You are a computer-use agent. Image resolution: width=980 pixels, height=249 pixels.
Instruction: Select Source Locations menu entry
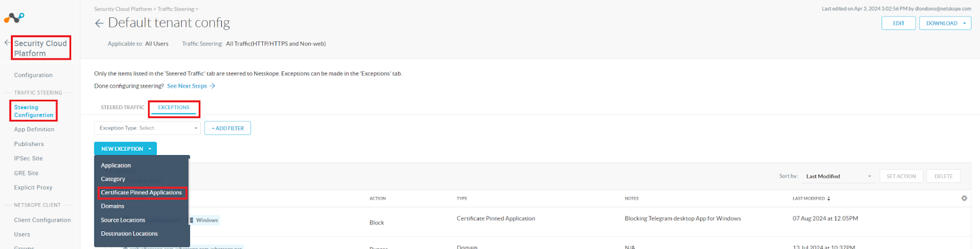[123, 220]
